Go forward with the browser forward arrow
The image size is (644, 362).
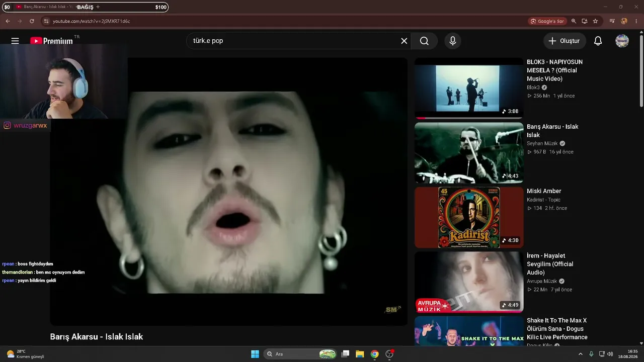click(x=20, y=21)
